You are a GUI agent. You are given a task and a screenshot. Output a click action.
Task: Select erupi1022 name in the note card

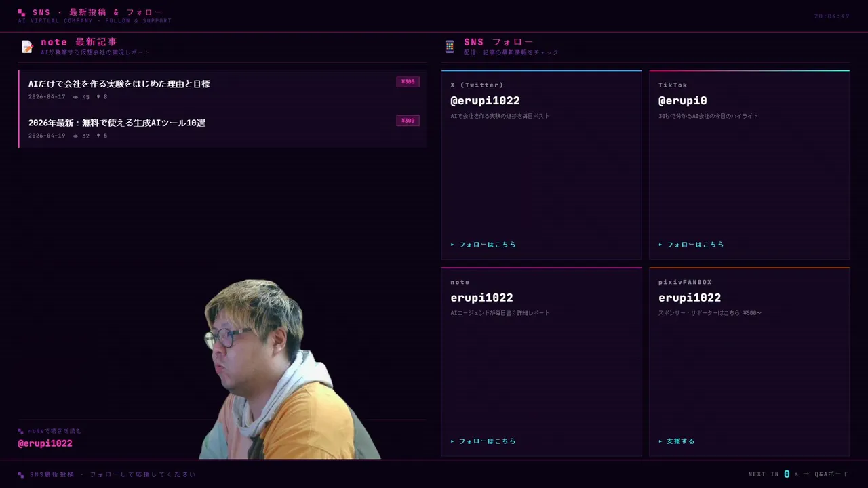[481, 298]
